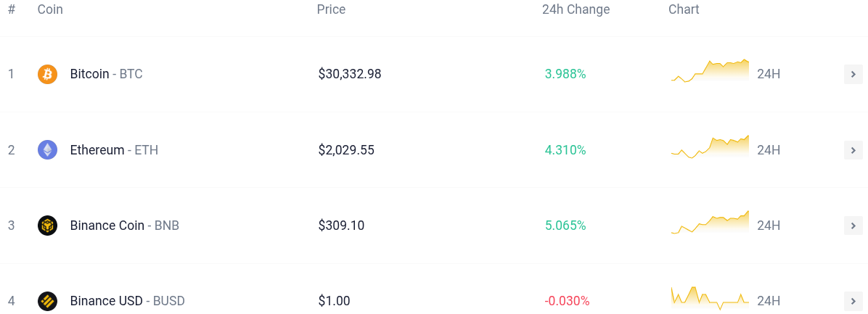
Task: View Binance USD 24H sparkline chart
Action: click(x=710, y=298)
